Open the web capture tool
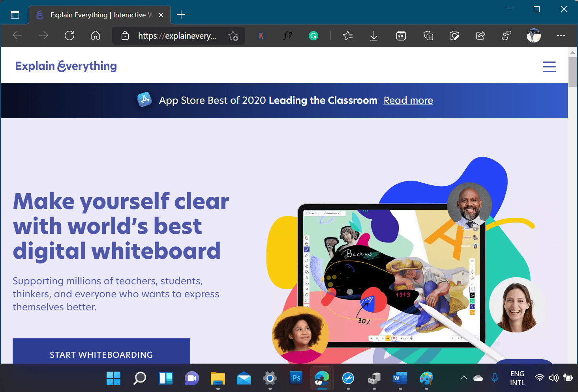This screenshot has width=578, height=392. coord(454,36)
